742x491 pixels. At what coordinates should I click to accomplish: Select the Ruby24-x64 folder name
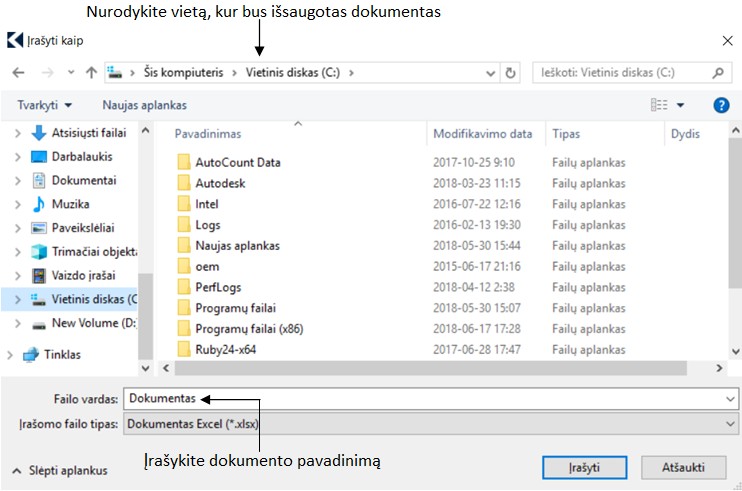pos(226,350)
